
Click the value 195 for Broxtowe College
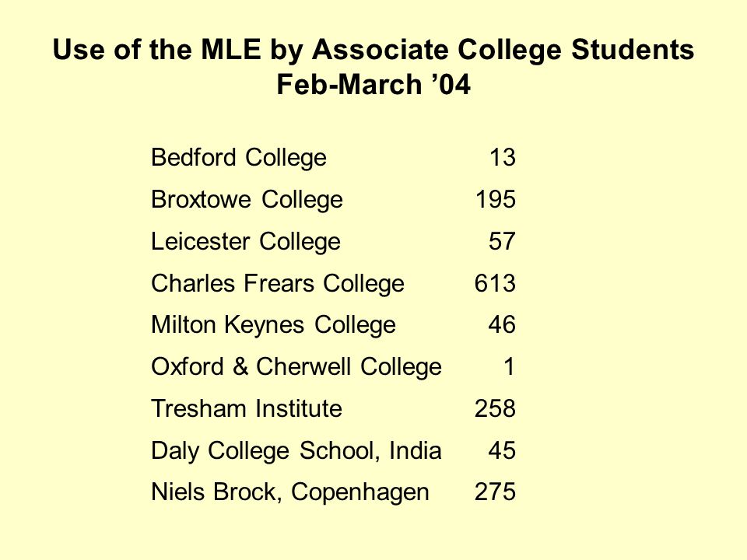click(496, 199)
